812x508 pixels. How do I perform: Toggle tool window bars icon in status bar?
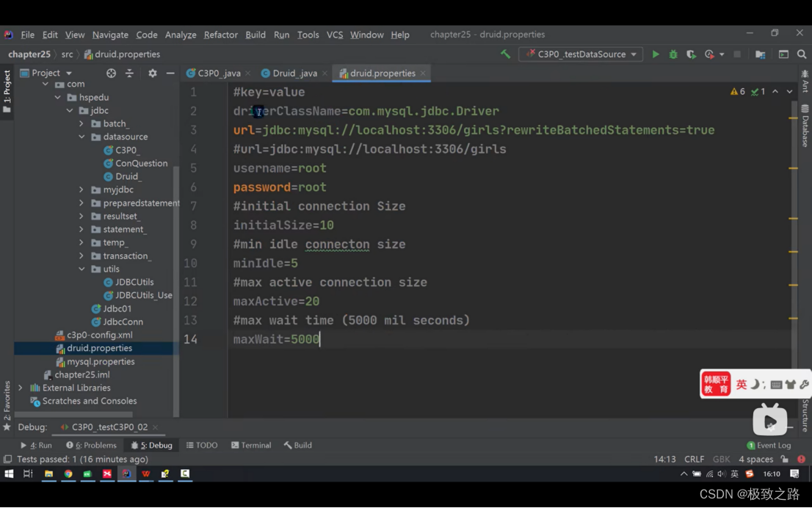(7, 460)
